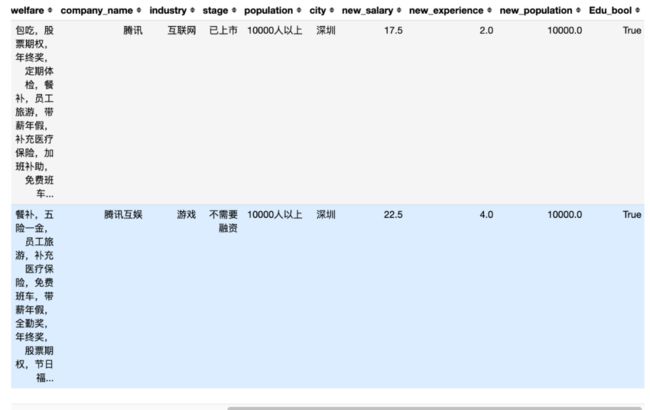Screen dimensions: 650x410
Task: Click the industry header label
Action: (168, 10)
